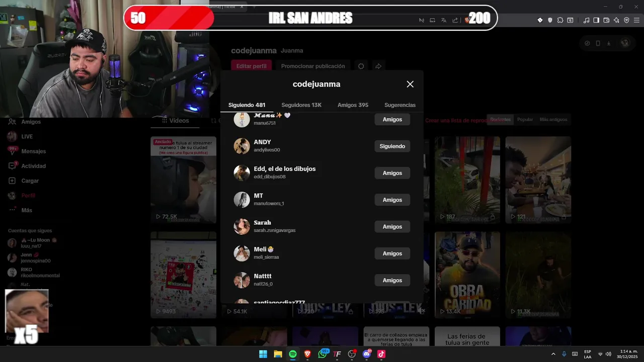This screenshot has height=362, width=644.
Task: Sort videos by Popular
Action: point(525,120)
